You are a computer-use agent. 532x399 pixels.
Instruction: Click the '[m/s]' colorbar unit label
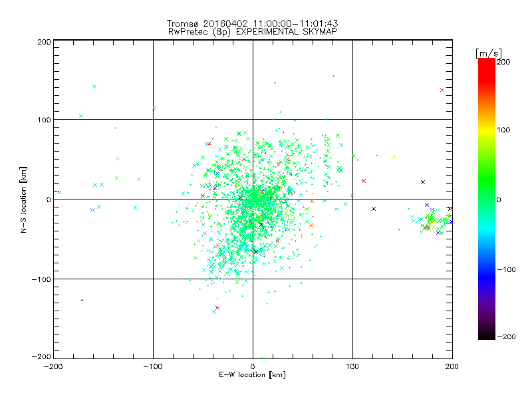(x=489, y=53)
